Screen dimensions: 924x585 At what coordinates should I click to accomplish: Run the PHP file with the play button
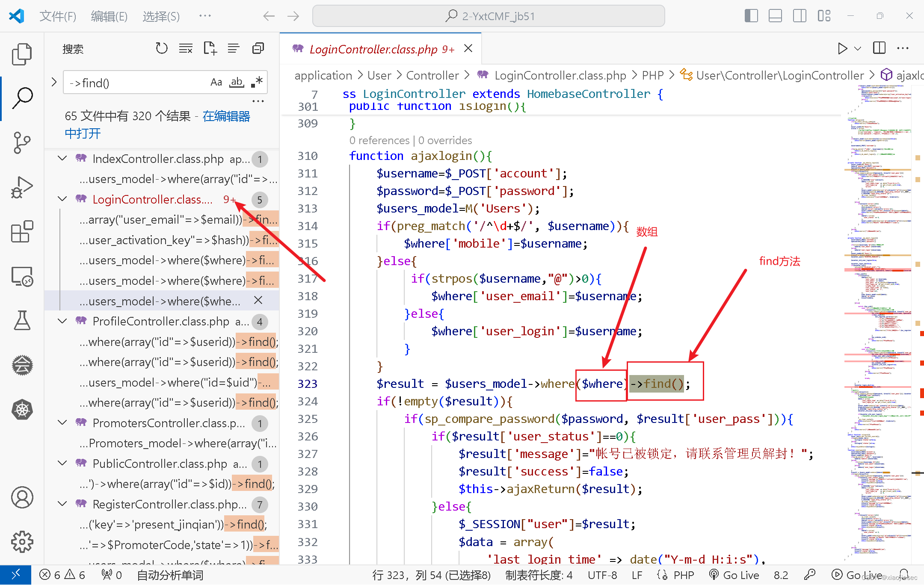pos(842,48)
